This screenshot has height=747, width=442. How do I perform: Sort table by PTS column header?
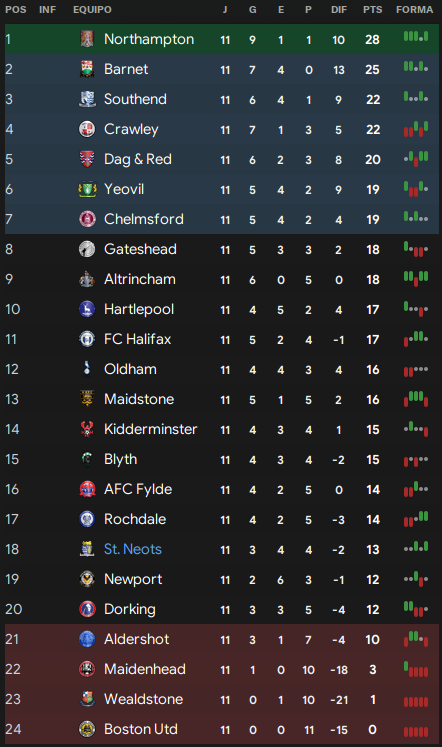click(x=372, y=10)
